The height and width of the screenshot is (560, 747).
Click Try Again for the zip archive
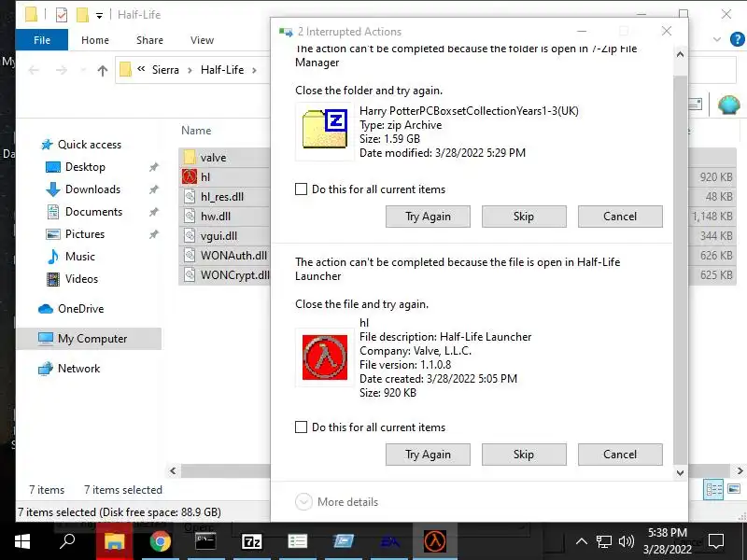[x=428, y=217]
